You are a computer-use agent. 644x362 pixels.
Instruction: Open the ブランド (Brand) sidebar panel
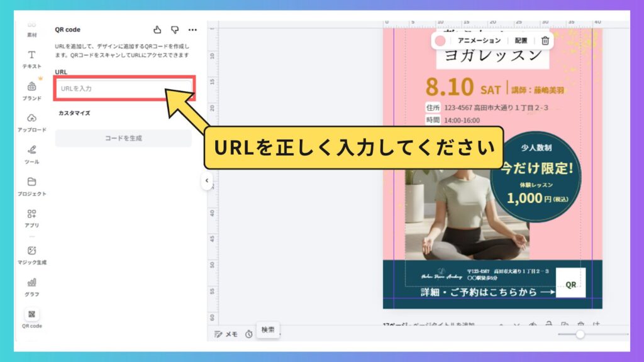[31, 90]
